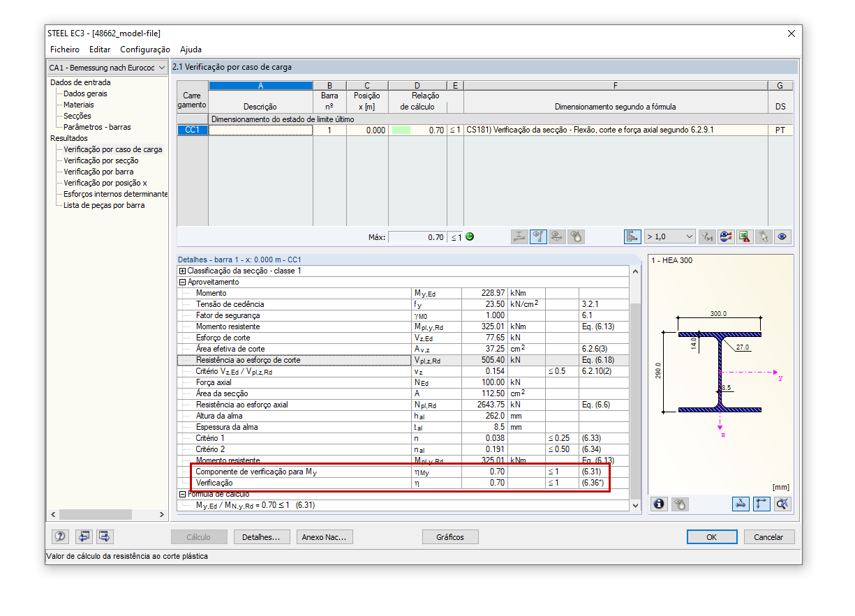Click the filter rows exceeding ratio icon

[708, 236]
